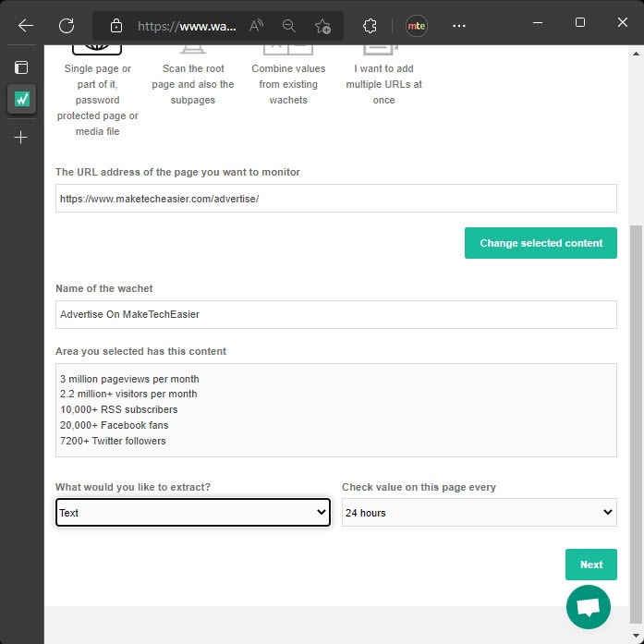The height and width of the screenshot is (644, 644).
Task: Click the URL address input field
Action: coord(336,199)
